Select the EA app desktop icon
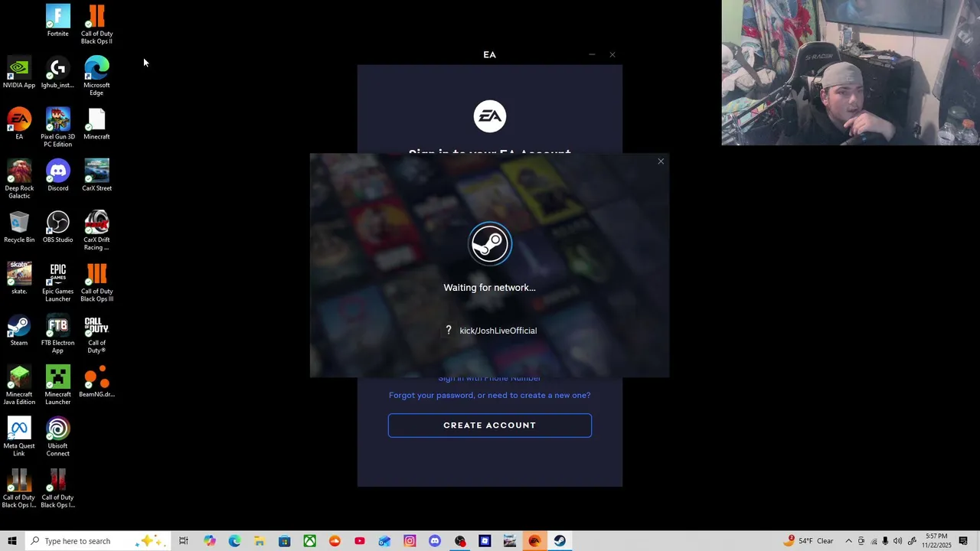Screen dimensions: 980x551 (19, 124)
